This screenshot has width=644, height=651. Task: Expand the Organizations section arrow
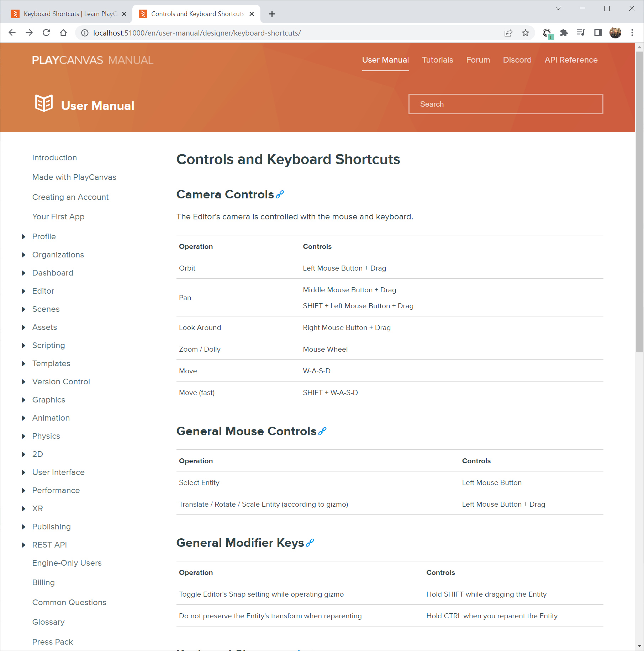coord(23,255)
